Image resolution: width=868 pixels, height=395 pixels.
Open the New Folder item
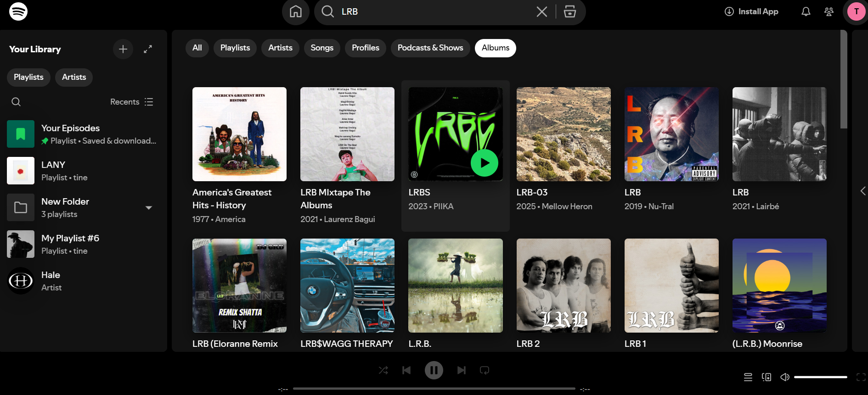[84, 207]
